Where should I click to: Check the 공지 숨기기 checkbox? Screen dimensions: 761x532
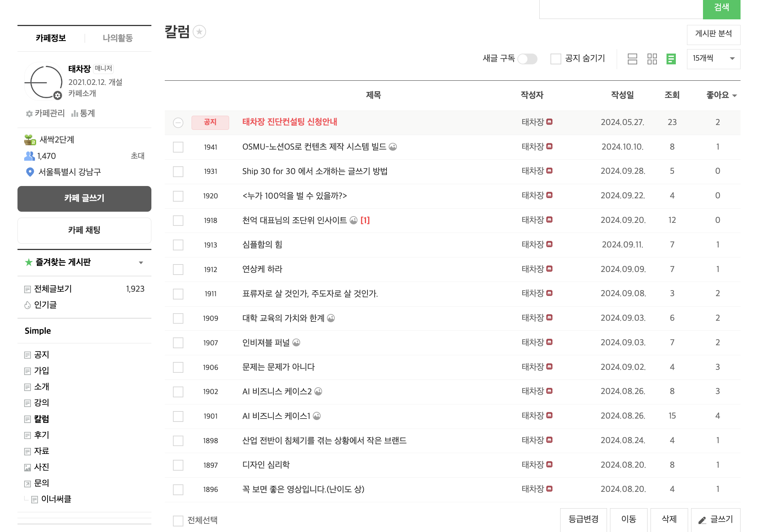click(556, 59)
